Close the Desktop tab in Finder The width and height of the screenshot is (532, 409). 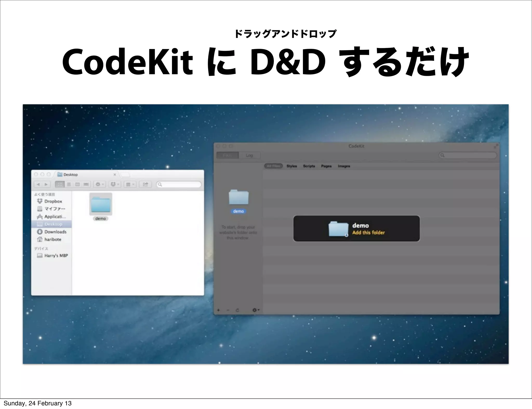(115, 175)
